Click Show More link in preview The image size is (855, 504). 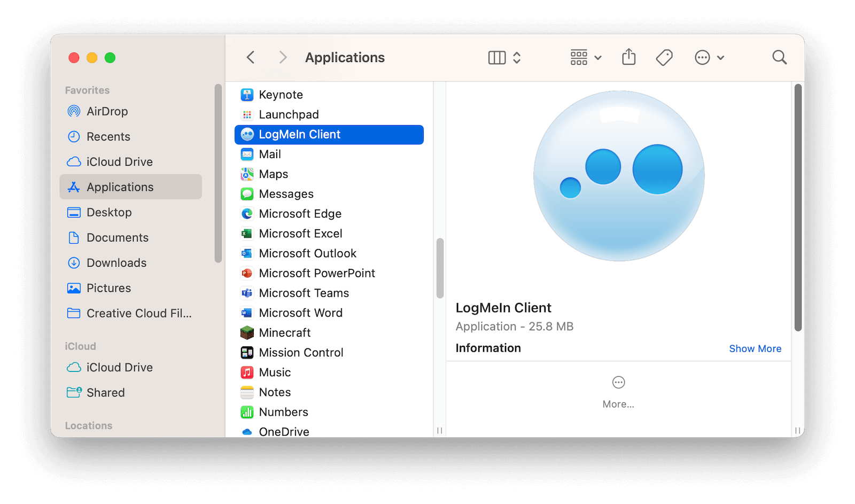(x=755, y=348)
